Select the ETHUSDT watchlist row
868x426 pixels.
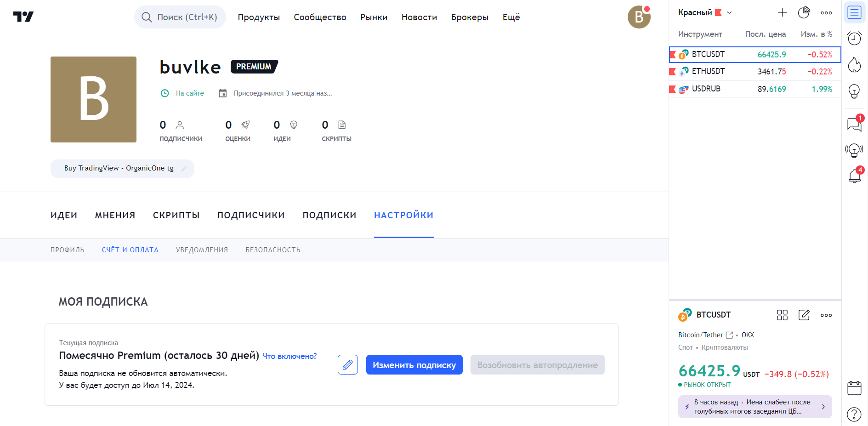755,72
